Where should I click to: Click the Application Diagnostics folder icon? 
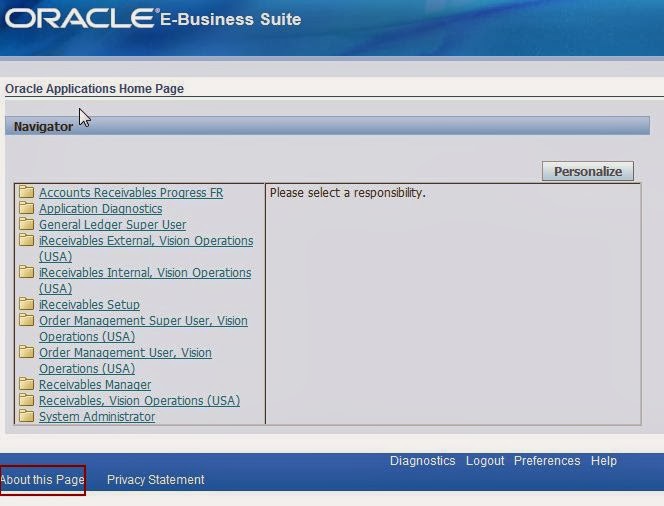point(26,208)
